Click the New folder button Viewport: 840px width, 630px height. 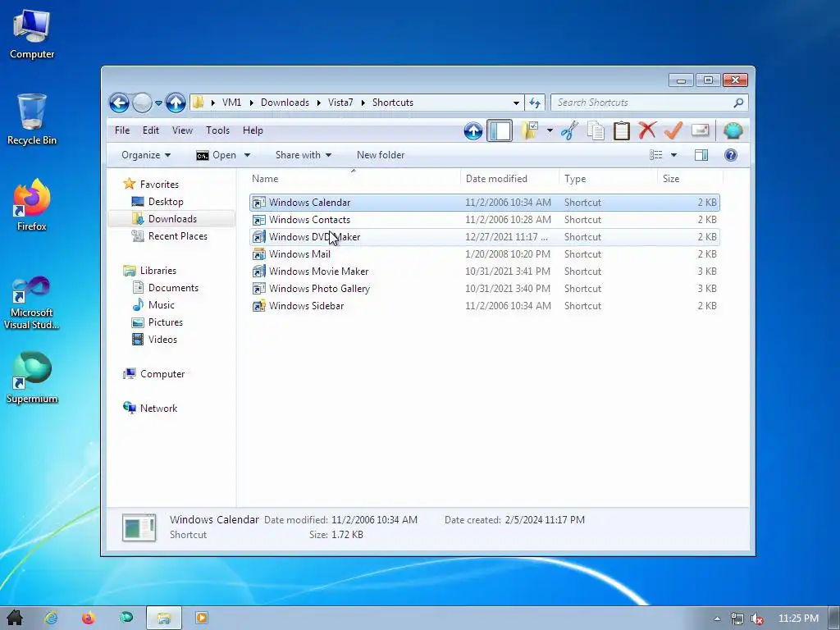click(x=381, y=155)
